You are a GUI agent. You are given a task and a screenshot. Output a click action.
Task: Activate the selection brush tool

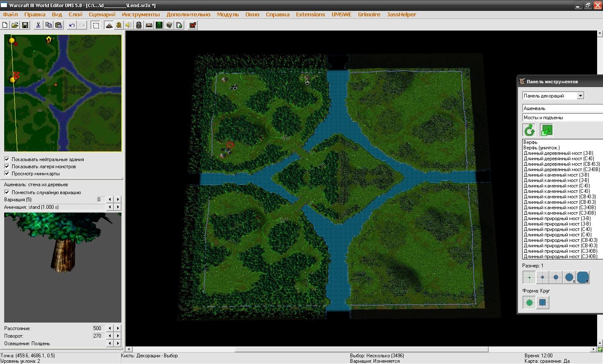tap(96, 25)
